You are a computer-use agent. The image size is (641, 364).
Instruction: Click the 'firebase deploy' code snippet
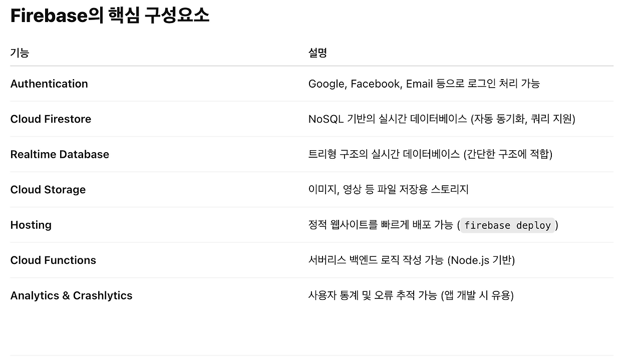pos(507,225)
